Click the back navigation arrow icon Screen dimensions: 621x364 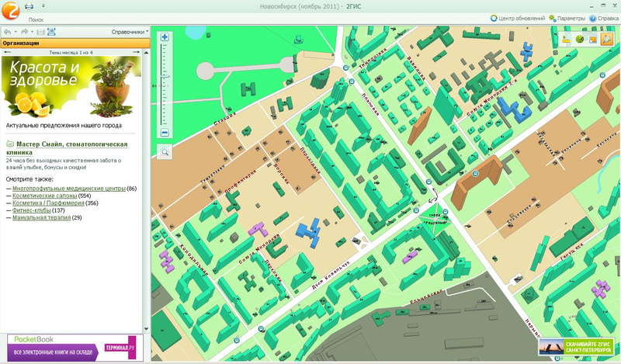(7, 32)
